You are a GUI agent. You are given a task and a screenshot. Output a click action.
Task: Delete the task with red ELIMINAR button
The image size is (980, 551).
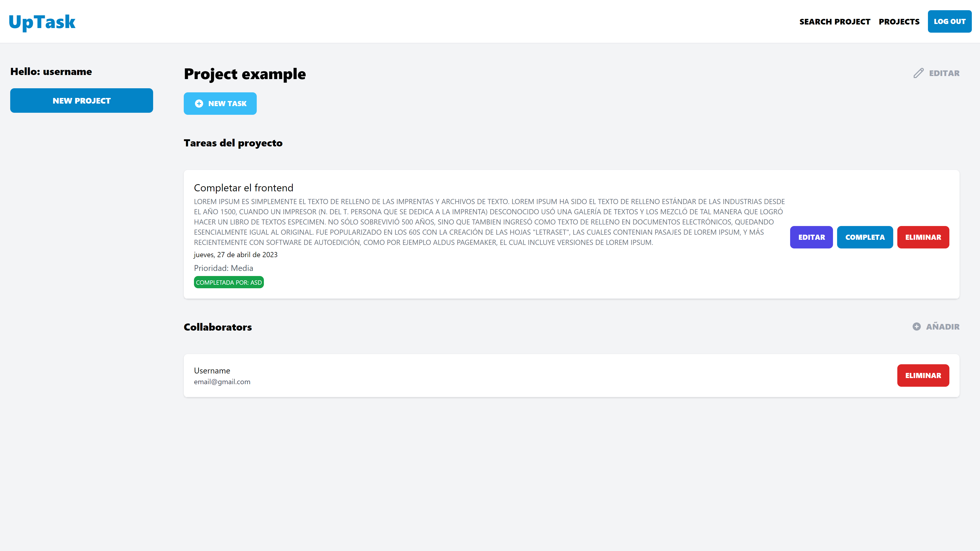[x=923, y=237]
